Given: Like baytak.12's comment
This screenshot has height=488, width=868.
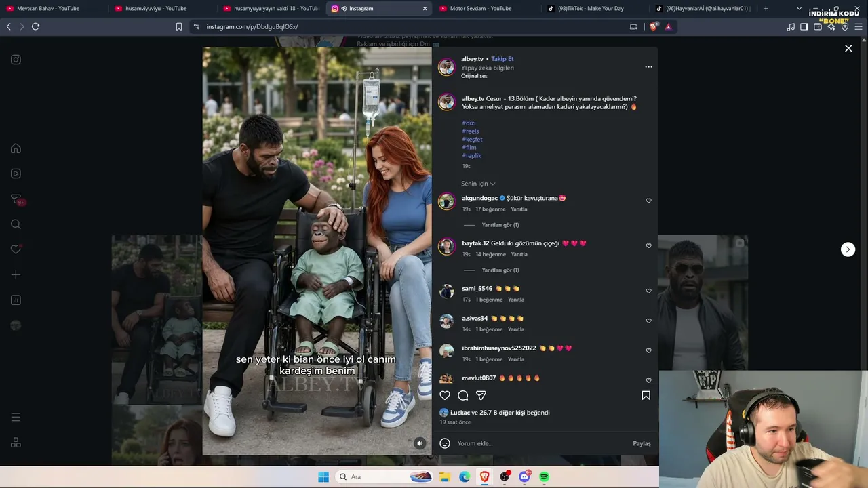Looking at the screenshot, I should point(648,245).
